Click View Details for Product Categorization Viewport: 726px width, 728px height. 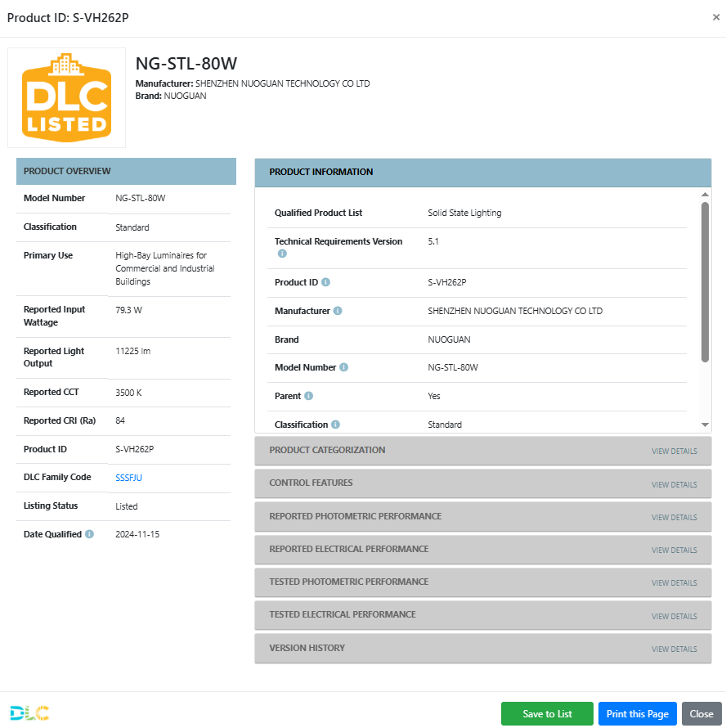[x=674, y=452]
